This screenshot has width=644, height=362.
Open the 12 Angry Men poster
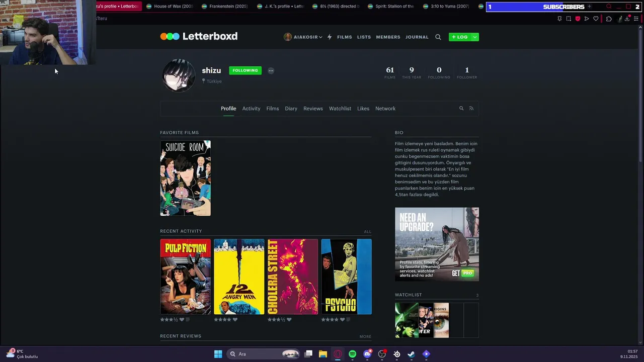239,277
